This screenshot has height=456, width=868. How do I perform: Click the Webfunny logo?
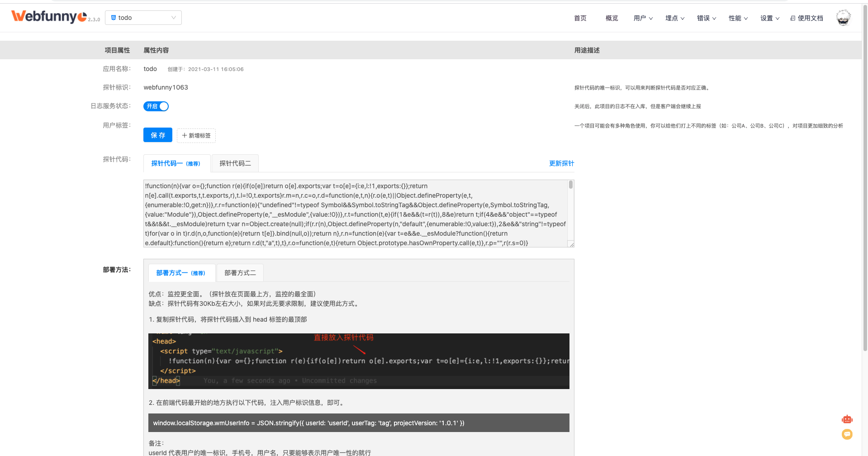[x=49, y=17]
